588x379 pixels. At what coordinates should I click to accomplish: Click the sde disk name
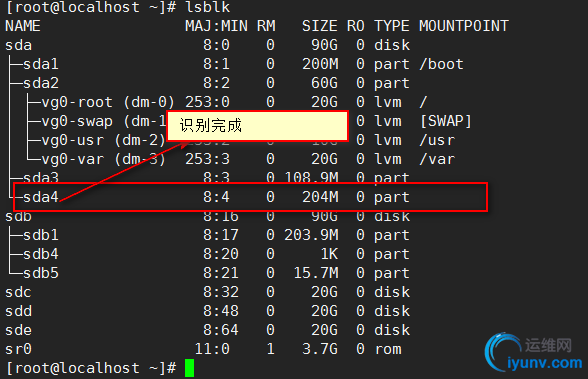[18, 330]
